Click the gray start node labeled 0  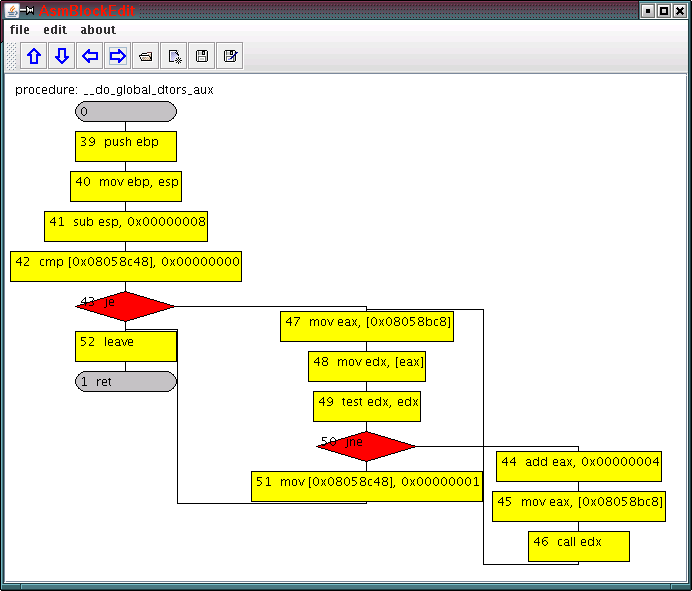click(126, 111)
